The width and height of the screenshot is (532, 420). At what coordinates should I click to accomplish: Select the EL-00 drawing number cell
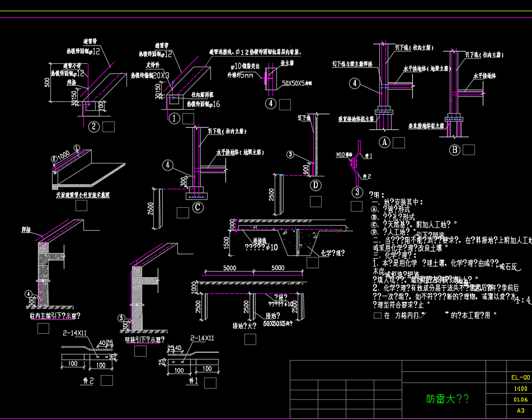[520, 377]
